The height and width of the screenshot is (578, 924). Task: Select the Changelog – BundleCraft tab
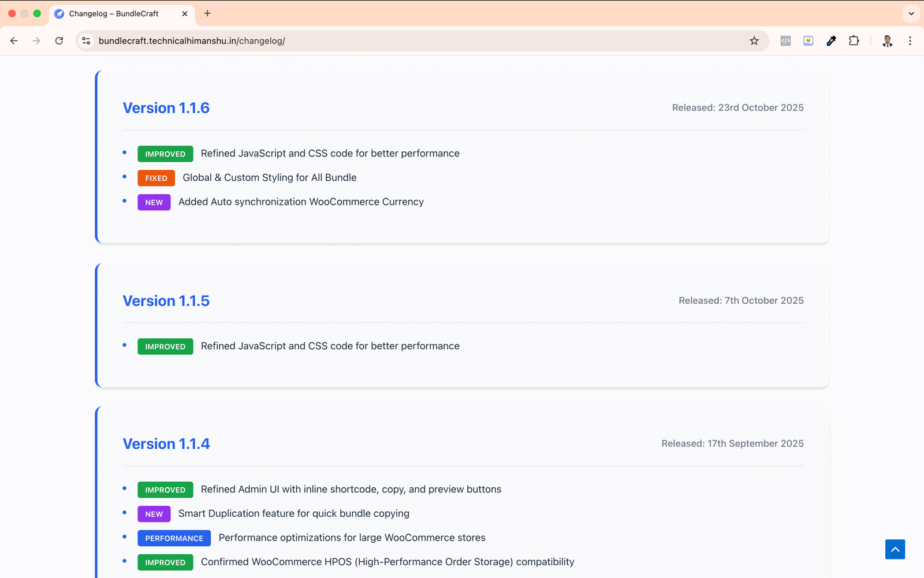click(114, 14)
